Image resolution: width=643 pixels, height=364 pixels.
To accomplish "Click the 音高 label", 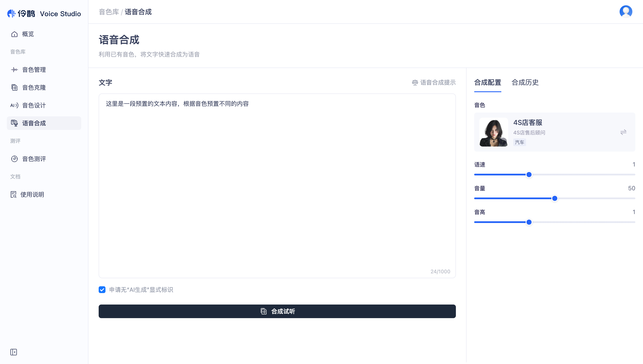I will (479, 212).
